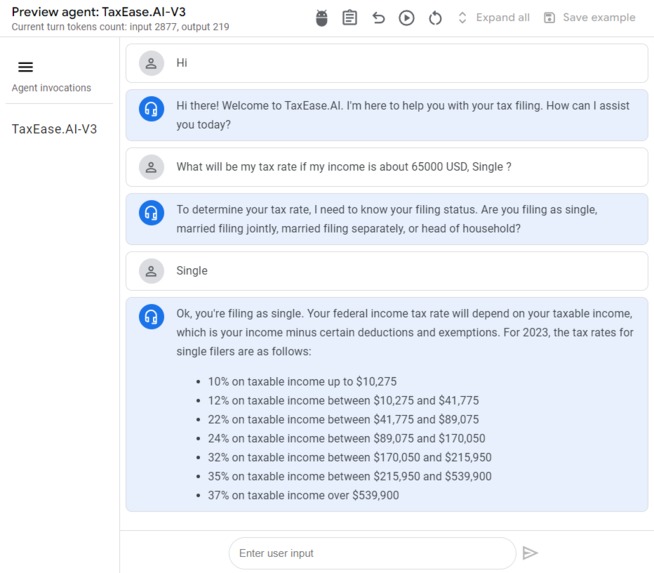Select TaxEase.AI-V3 in Agent invocations list
The image size is (654, 573).
pyautogui.click(x=54, y=129)
